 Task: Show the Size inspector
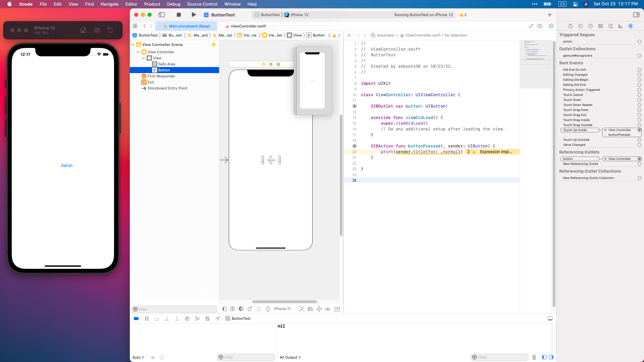[621, 26]
